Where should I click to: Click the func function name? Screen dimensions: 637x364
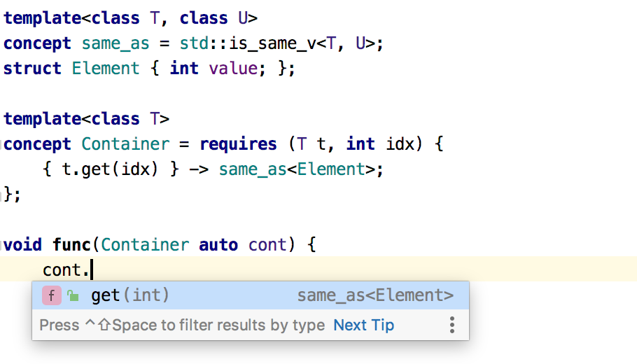click(x=73, y=245)
